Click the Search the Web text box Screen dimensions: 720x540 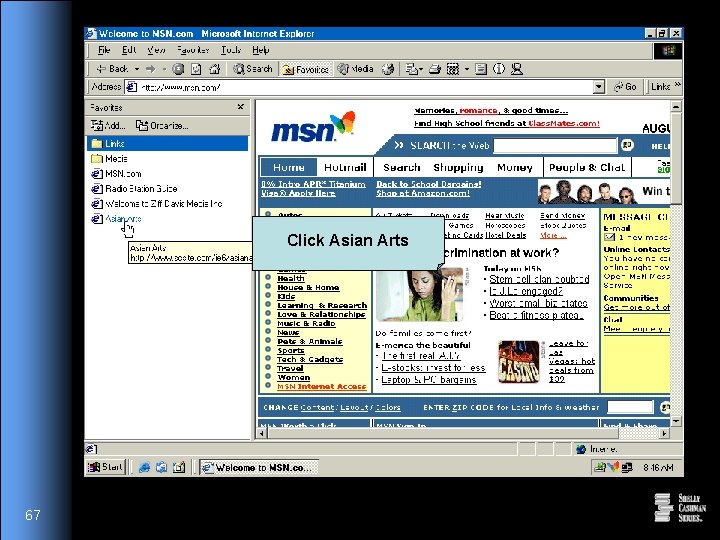coord(555,146)
